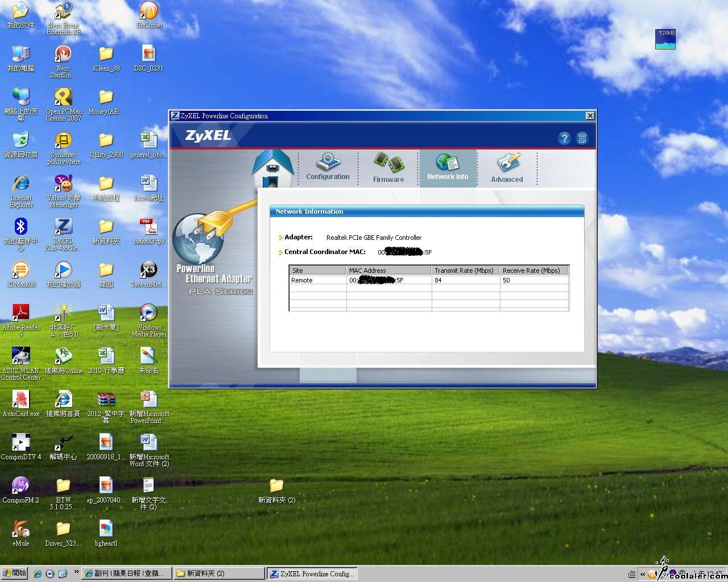The width and height of the screenshot is (728, 582).
Task: Open the ZyXEL about/document icon
Action: [582, 138]
